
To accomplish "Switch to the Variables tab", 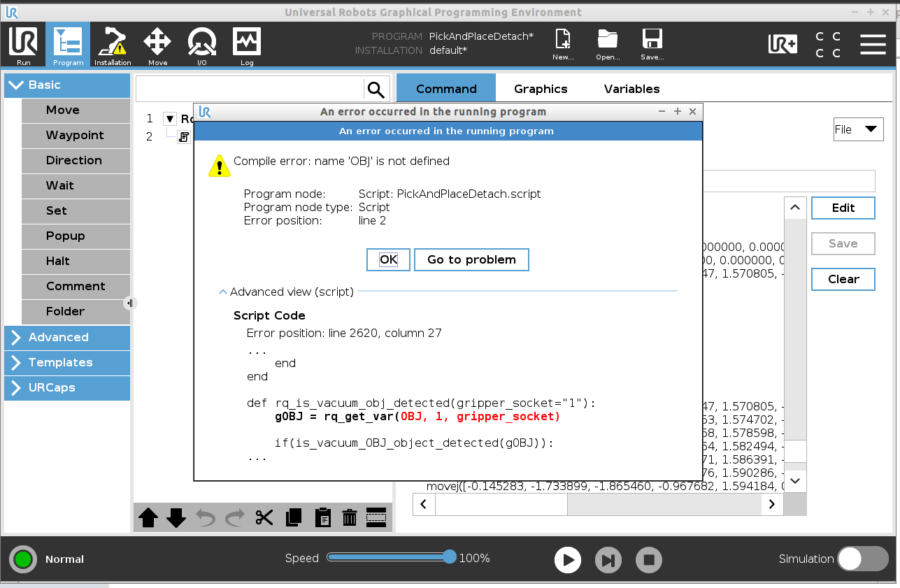I will tap(631, 89).
